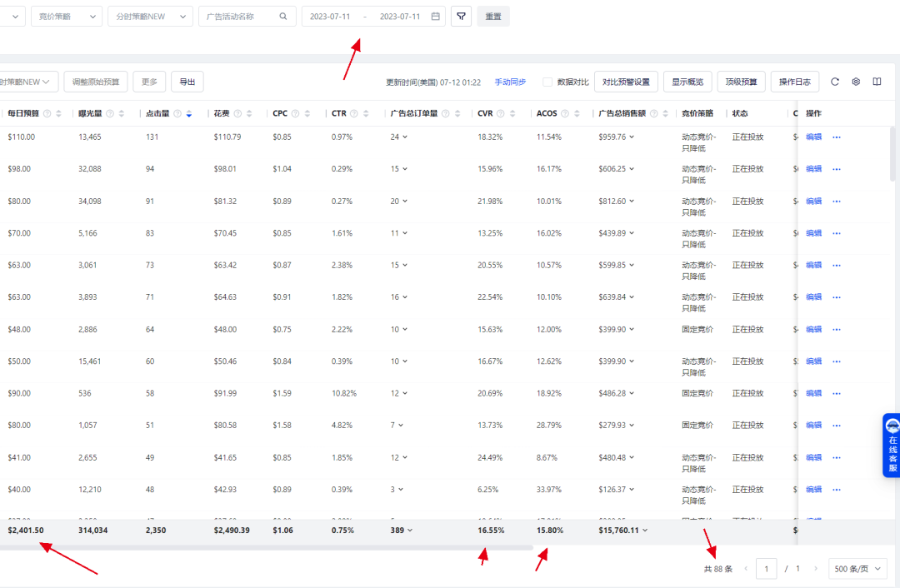Open the 500 条/页 page size dropdown

tap(857, 569)
